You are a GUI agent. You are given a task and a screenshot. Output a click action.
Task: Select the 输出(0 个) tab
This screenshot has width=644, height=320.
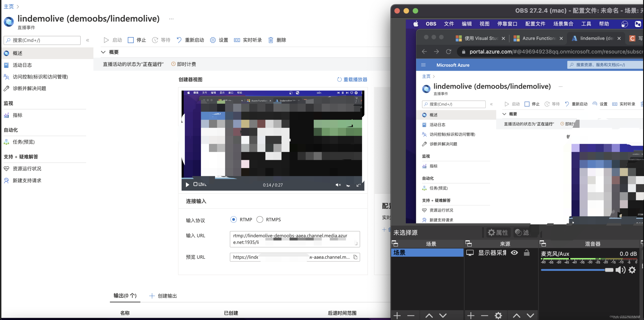pos(125,296)
